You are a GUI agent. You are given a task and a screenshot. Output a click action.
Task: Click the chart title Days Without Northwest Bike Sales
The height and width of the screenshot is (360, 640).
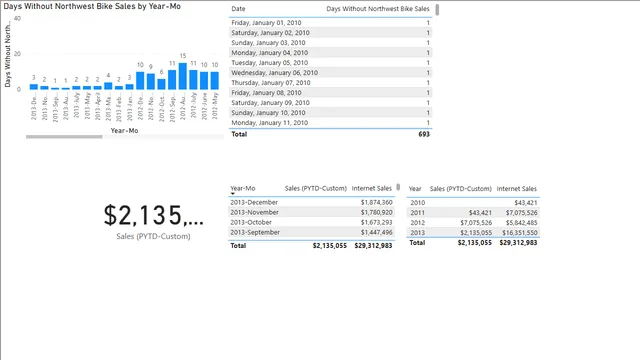click(92, 6)
